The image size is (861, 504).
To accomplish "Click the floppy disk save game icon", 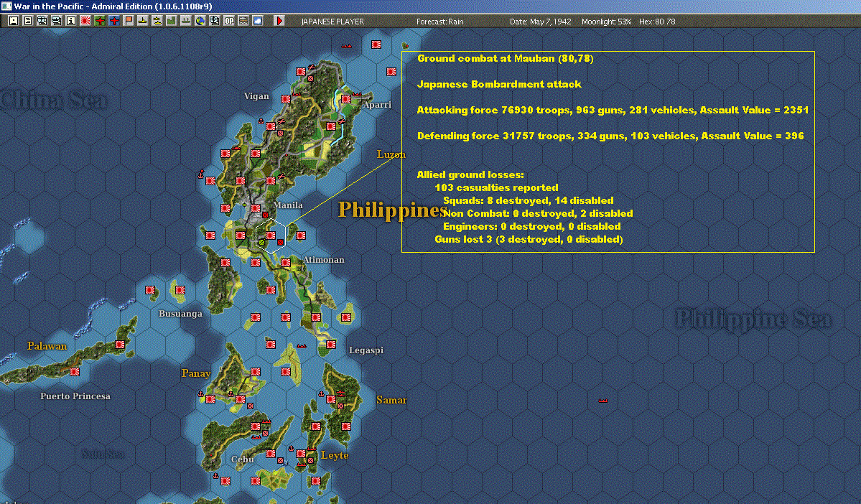I will click(x=14, y=21).
